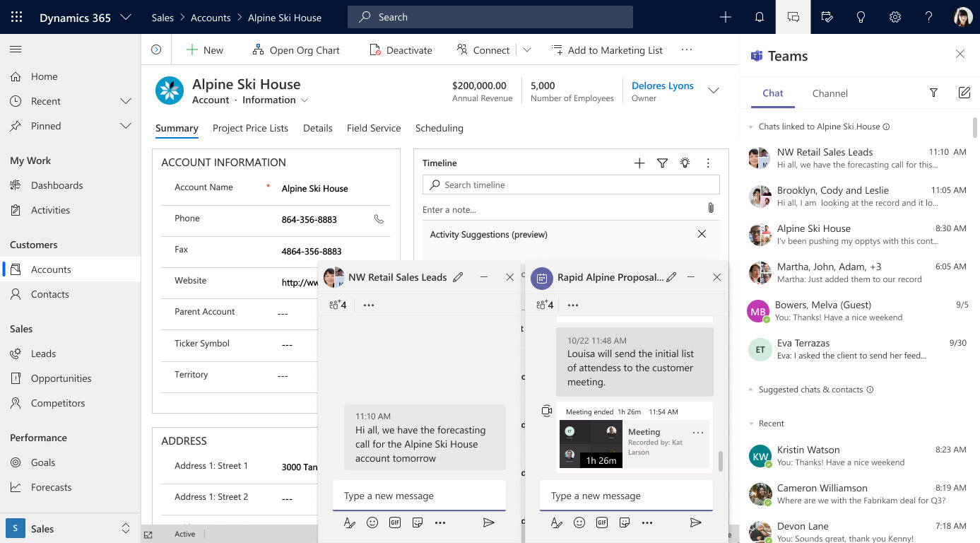
Task: Expand the header fields chevron near Delores Lyons
Action: (714, 90)
